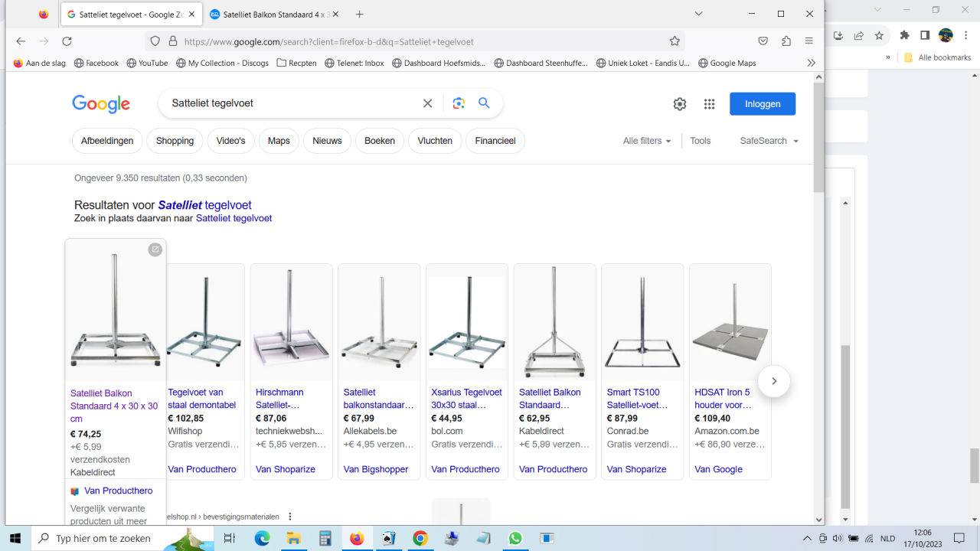Click the magnifier search submit icon
This screenshot has width=980, height=551.
click(x=484, y=103)
